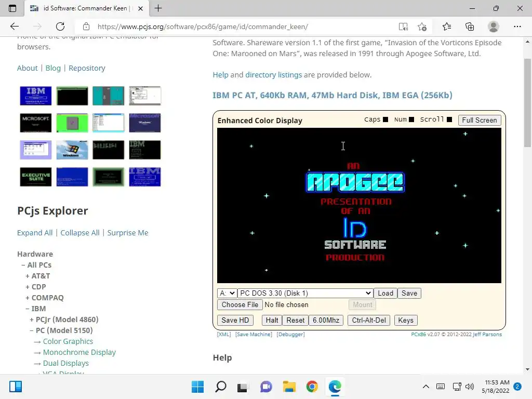532x399 pixels.
Task: Click the Ctrl-Alt-Del button
Action: click(x=369, y=320)
